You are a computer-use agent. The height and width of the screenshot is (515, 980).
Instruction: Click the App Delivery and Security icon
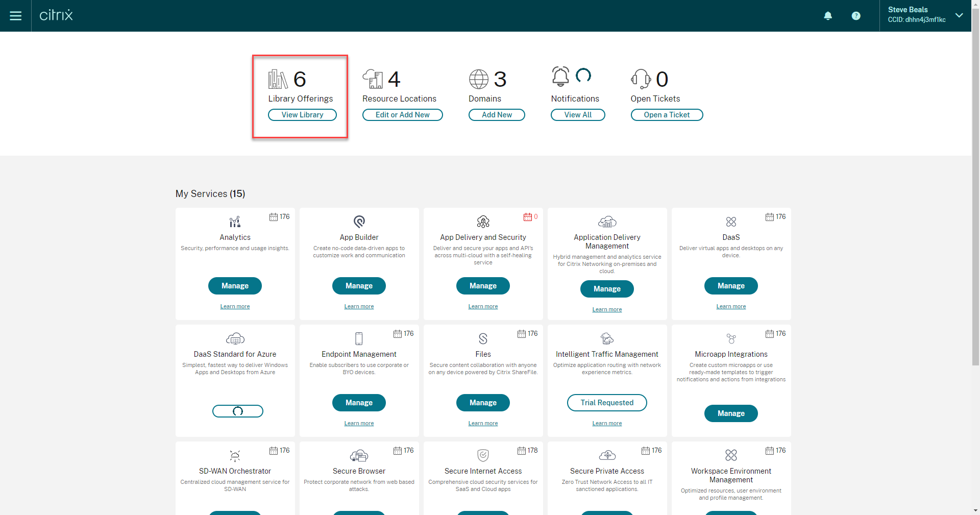[483, 222]
